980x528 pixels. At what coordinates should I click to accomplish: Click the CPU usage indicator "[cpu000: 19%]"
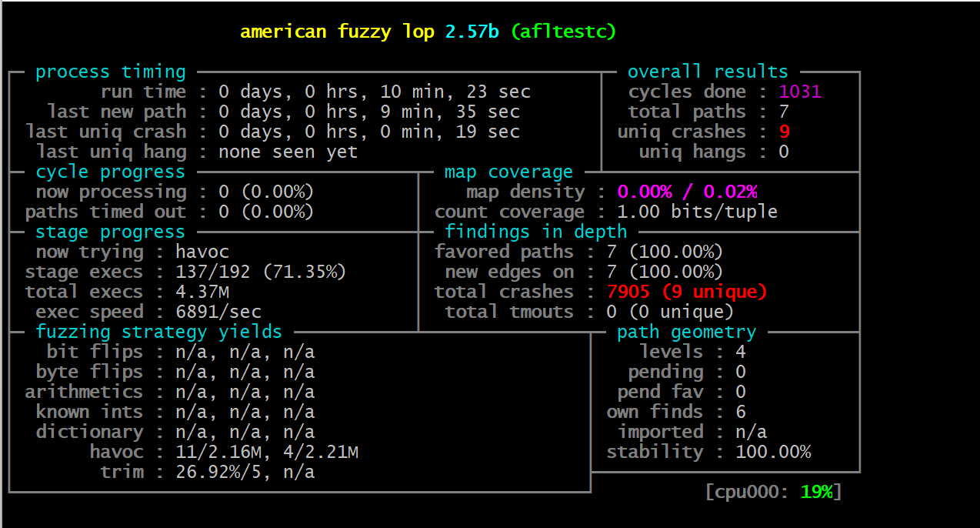tap(773, 492)
